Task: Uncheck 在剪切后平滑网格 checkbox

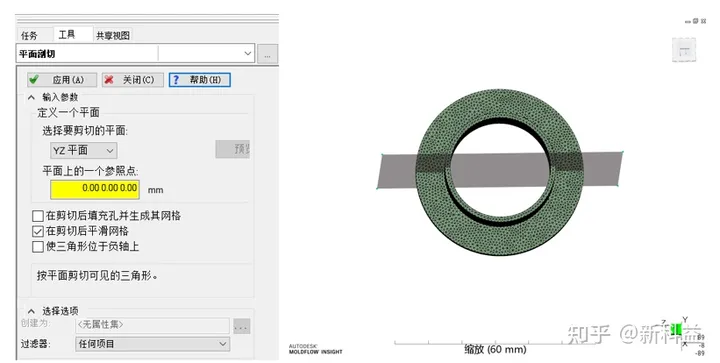Action: (x=38, y=231)
